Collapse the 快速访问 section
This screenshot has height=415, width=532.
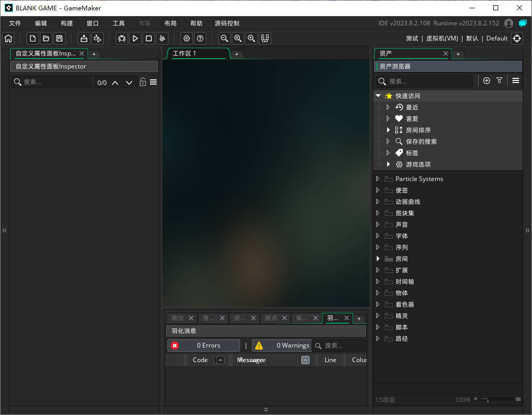(x=378, y=96)
